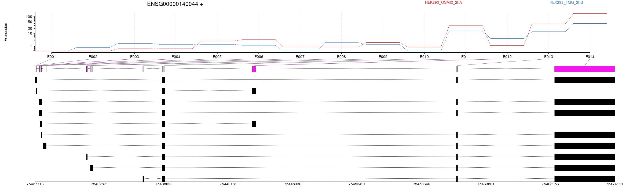Click genomic coordinate 75453491
The image size is (644, 188).
coord(357,184)
